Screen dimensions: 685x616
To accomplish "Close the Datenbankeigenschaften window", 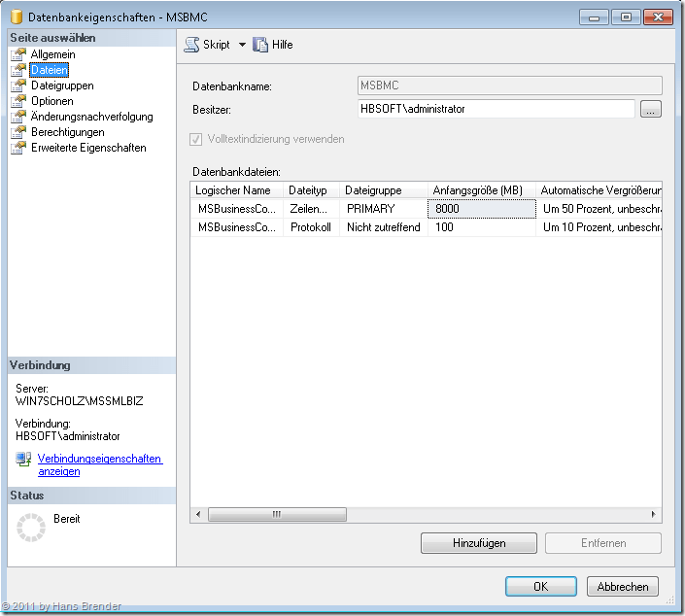I will (658, 17).
